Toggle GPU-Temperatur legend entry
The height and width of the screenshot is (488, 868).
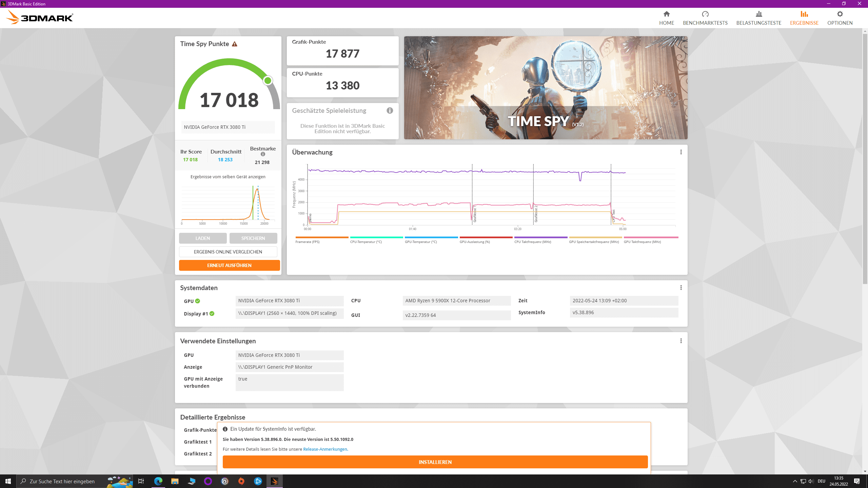pyautogui.click(x=431, y=240)
